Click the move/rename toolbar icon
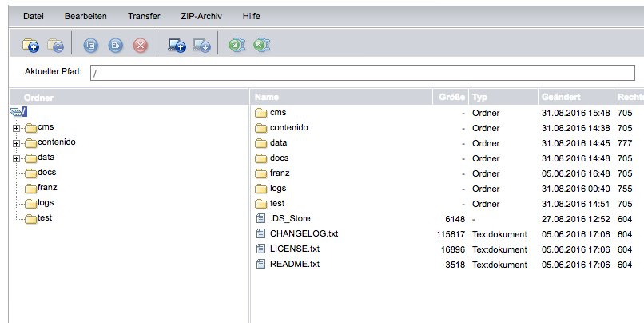 coord(115,46)
